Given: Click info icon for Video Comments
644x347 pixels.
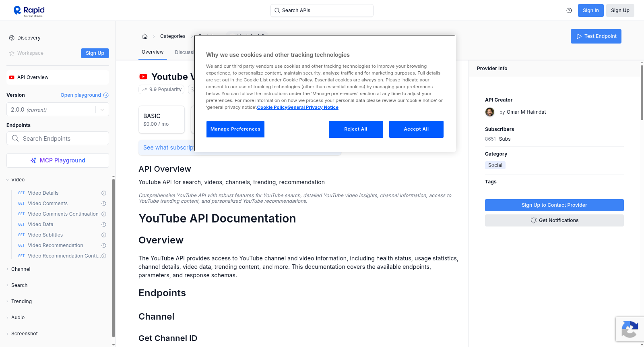Looking at the screenshot, I should [x=104, y=204].
